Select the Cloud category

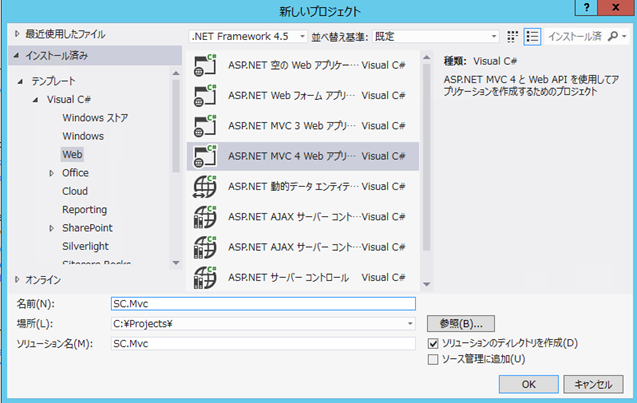(x=75, y=191)
